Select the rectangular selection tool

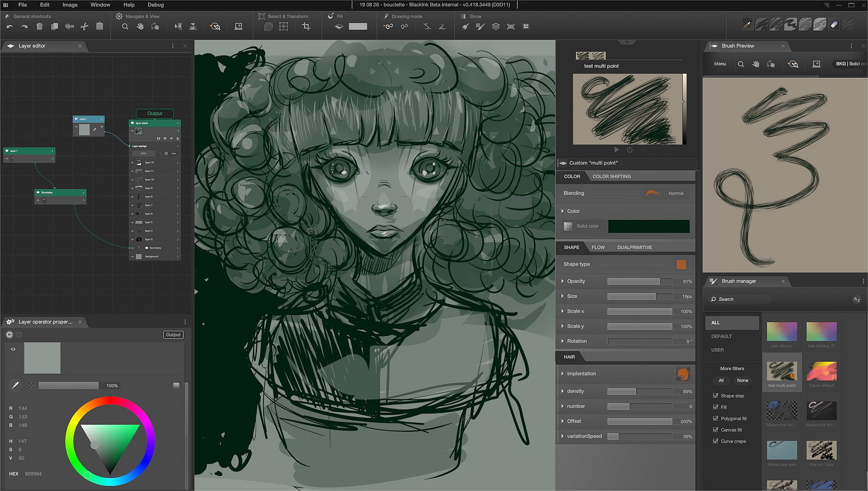[x=283, y=27]
